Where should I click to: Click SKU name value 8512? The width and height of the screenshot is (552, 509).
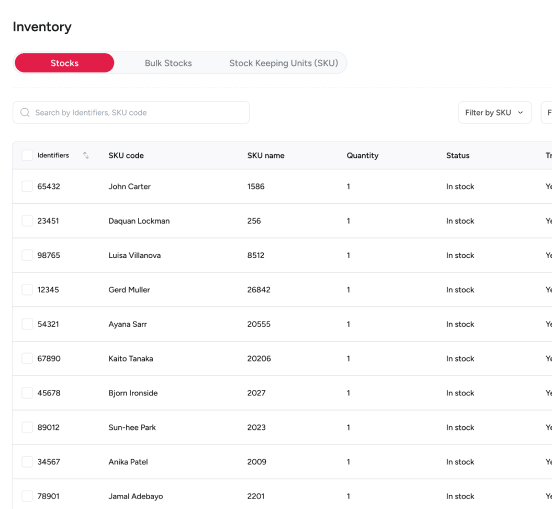(256, 255)
